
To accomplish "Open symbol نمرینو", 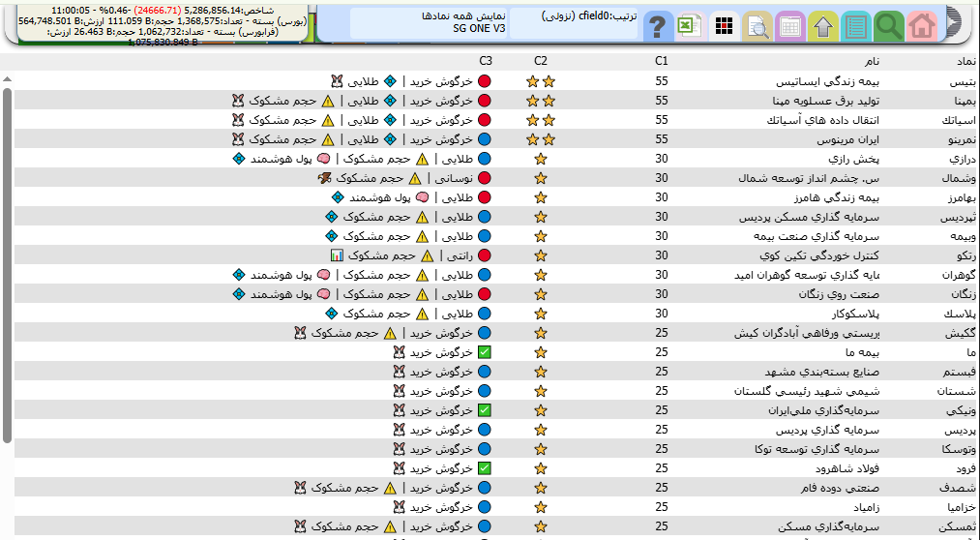I will [964, 139].
